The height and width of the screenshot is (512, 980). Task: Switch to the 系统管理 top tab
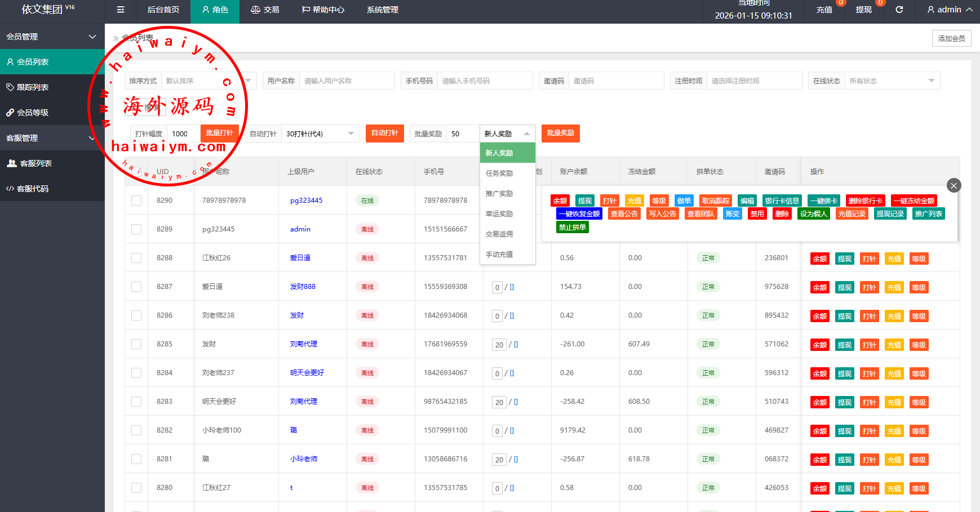383,10
